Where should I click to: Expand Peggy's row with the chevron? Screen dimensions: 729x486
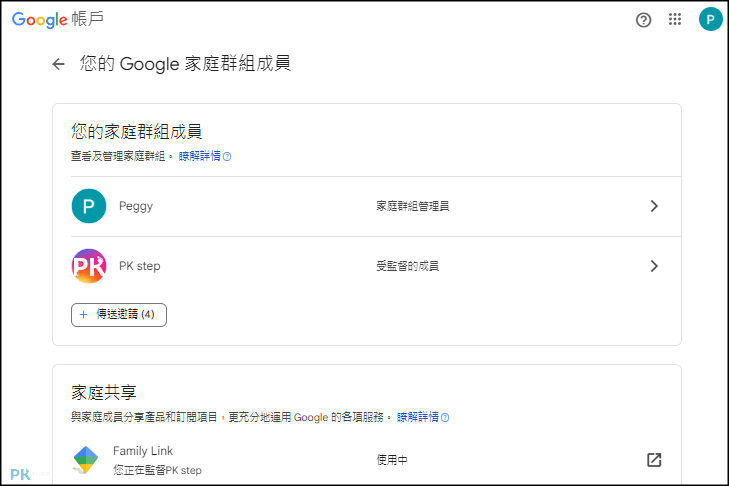654,206
